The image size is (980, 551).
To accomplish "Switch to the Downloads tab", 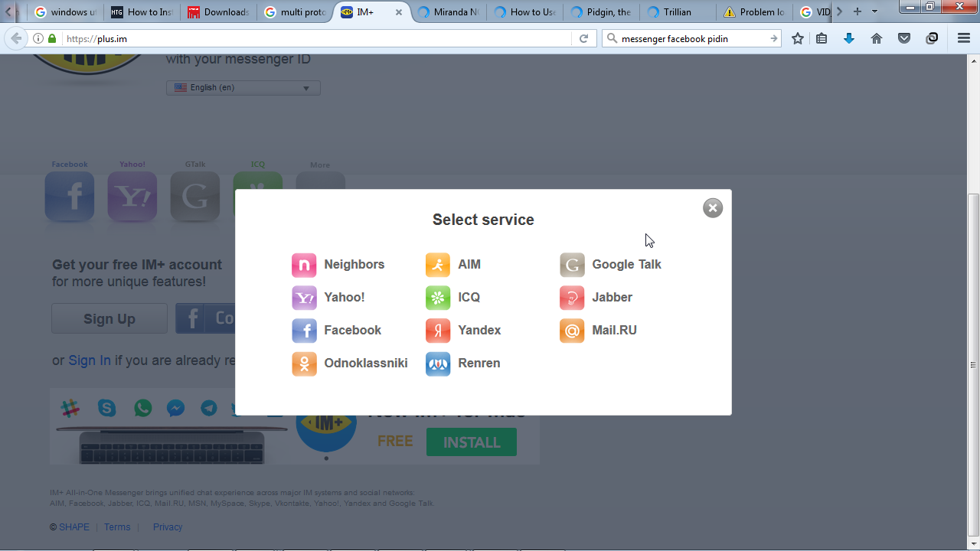I will 218,12.
